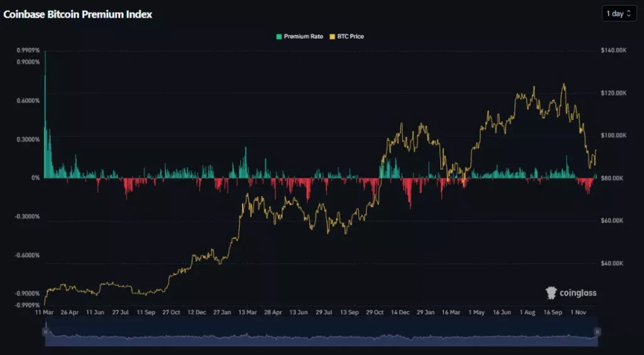Click the up-down arrows beside 1 day

click(628, 13)
